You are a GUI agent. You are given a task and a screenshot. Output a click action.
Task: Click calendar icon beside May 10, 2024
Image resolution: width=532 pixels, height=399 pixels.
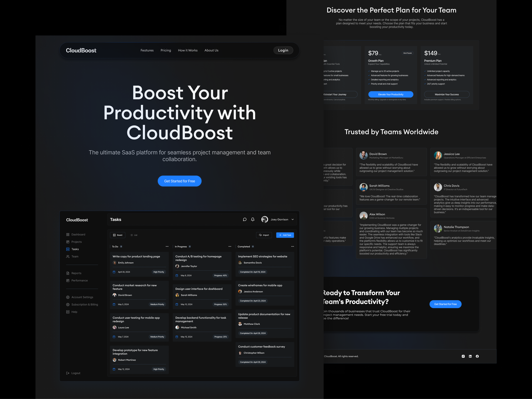(x=177, y=304)
